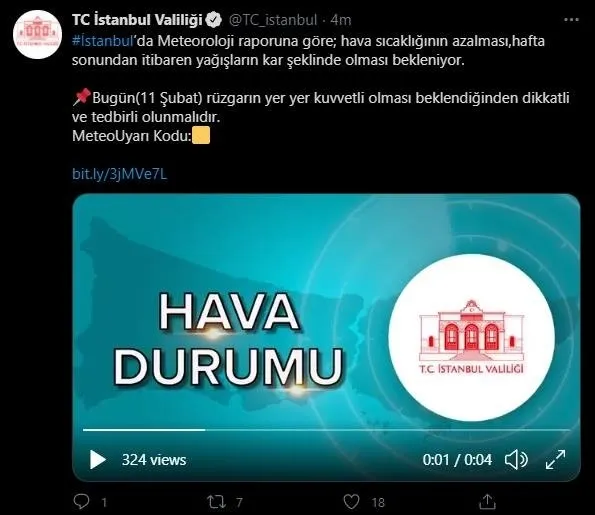
Task: Click the İstanbul Valiliği logo in video
Action: 471,337
